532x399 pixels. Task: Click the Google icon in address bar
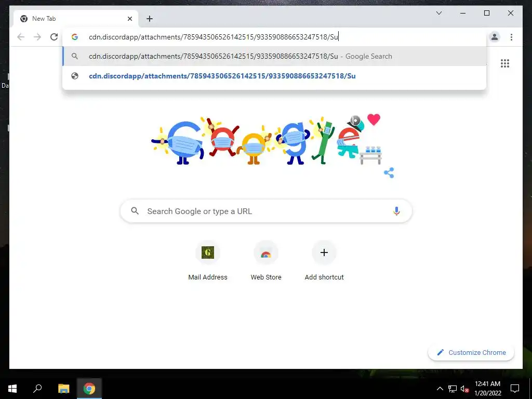tap(75, 37)
